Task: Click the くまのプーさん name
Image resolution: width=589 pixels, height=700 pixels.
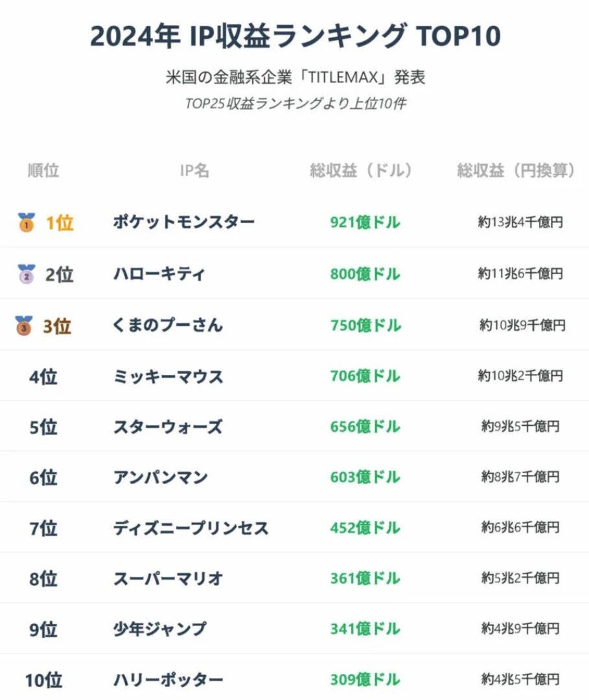Action: pyautogui.click(x=168, y=325)
